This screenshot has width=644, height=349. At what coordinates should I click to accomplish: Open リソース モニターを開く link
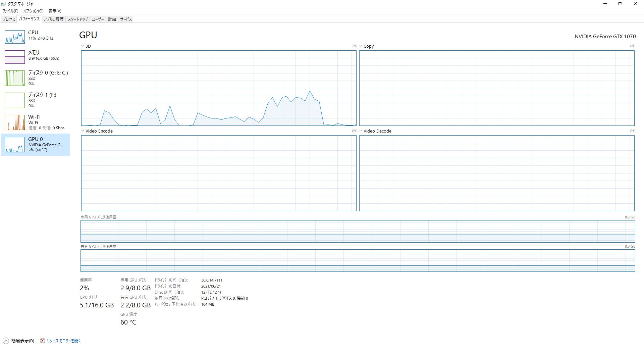[x=64, y=341]
